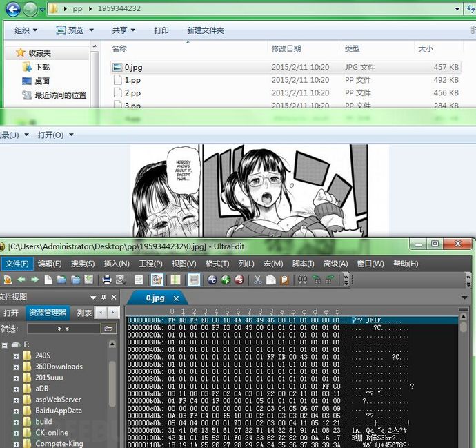Click the first orange toolbar icon in UltraEdit
The width and height of the screenshot is (476, 448).
pos(8,280)
